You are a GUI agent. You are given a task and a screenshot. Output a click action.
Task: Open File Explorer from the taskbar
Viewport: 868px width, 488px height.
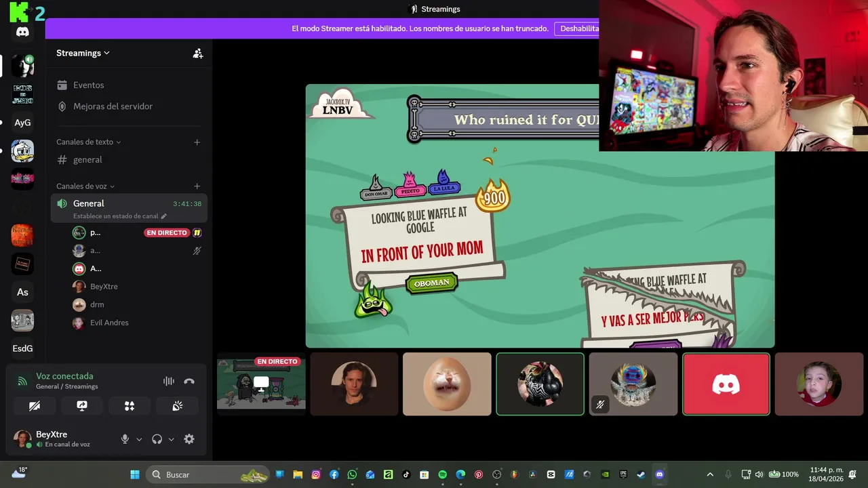[x=298, y=474]
